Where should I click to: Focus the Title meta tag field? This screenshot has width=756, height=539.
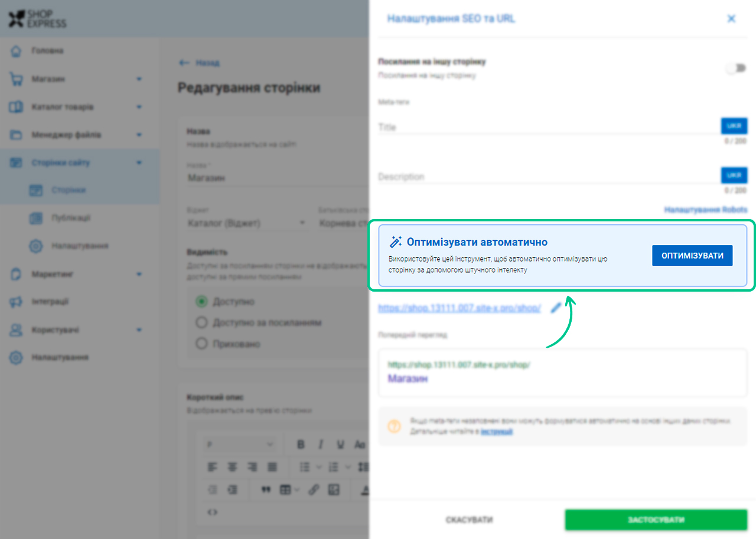click(x=549, y=127)
